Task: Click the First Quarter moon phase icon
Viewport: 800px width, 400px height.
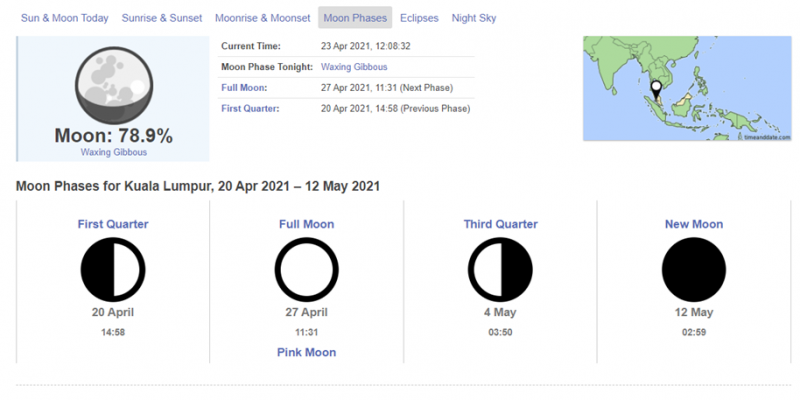Action: point(113,268)
